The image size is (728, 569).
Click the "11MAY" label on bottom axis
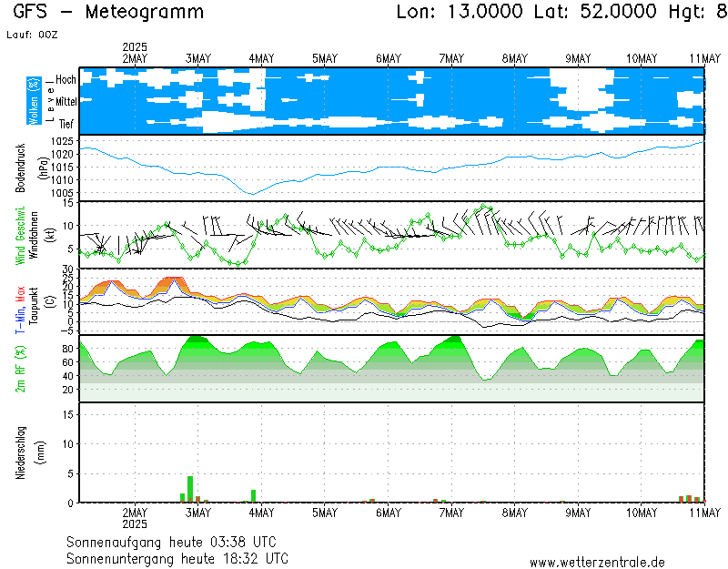[x=704, y=513]
